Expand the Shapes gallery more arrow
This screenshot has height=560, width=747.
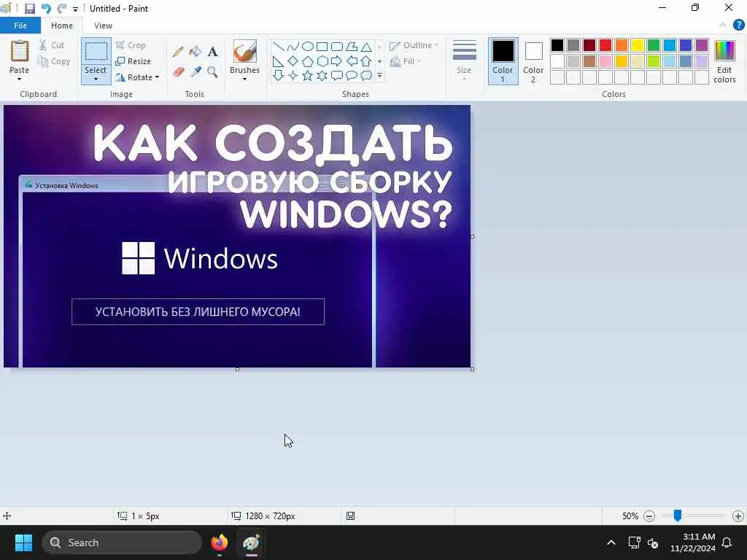(379, 76)
